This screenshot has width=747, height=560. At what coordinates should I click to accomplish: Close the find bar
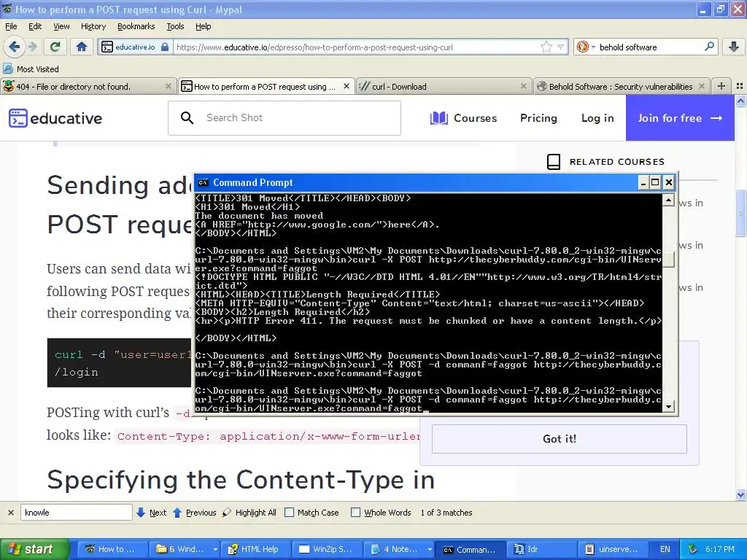(x=10, y=513)
